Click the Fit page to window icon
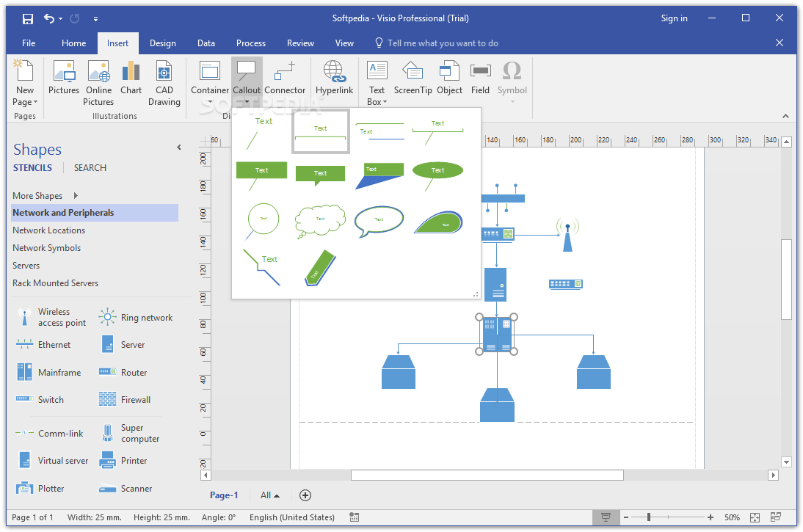This screenshot has height=532, width=803. (x=755, y=517)
